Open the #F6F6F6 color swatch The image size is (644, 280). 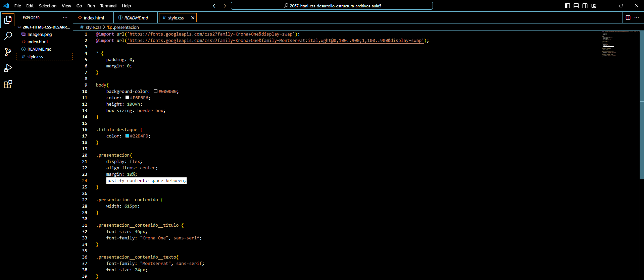(x=127, y=98)
